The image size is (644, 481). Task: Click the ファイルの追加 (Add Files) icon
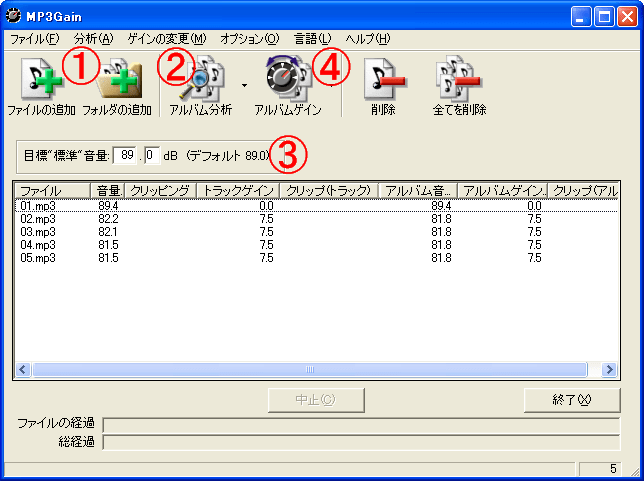[40, 80]
